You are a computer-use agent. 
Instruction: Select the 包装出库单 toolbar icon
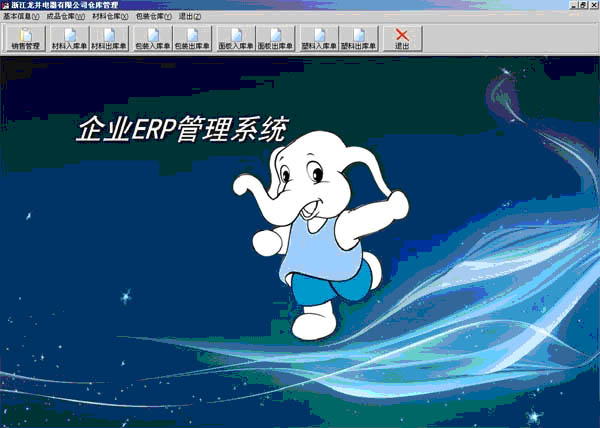pyautogui.click(x=192, y=39)
